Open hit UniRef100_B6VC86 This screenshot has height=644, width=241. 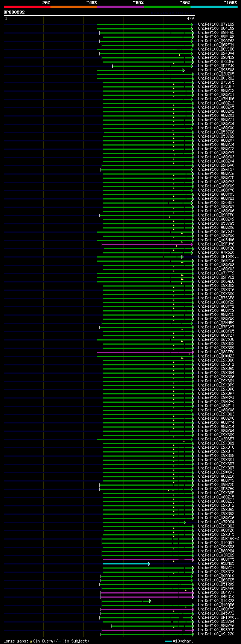(x=216, y=49)
